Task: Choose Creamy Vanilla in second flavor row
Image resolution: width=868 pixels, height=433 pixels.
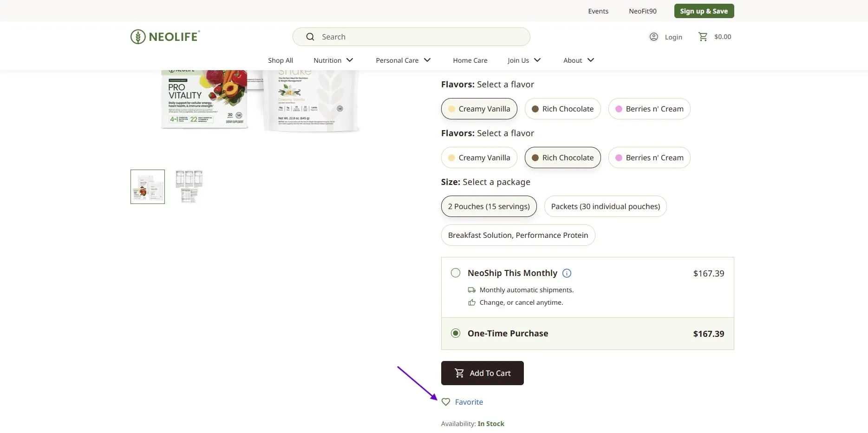Action: (x=479, y=157)
